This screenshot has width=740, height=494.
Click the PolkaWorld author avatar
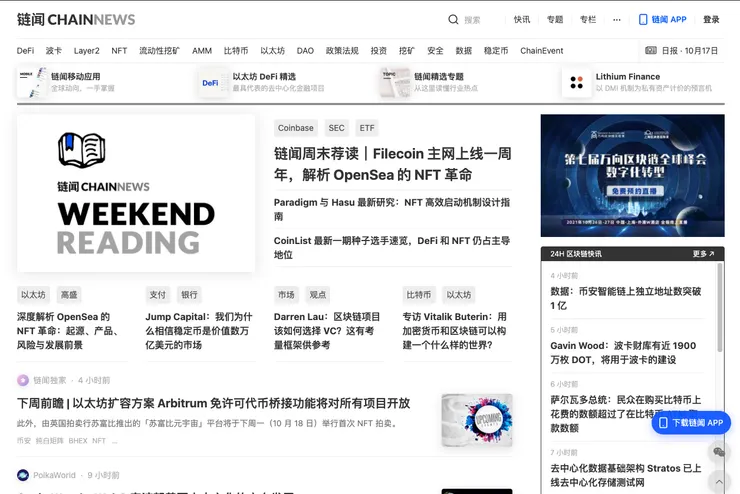coord(23,475)
